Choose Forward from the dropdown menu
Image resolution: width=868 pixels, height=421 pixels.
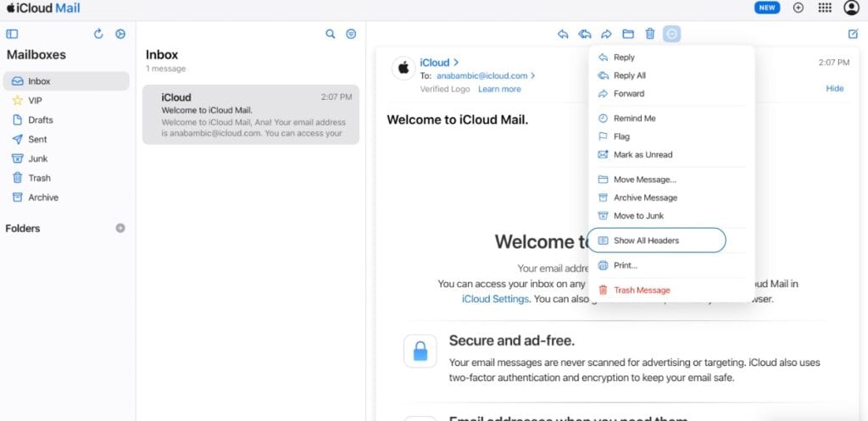coord(671,94)
